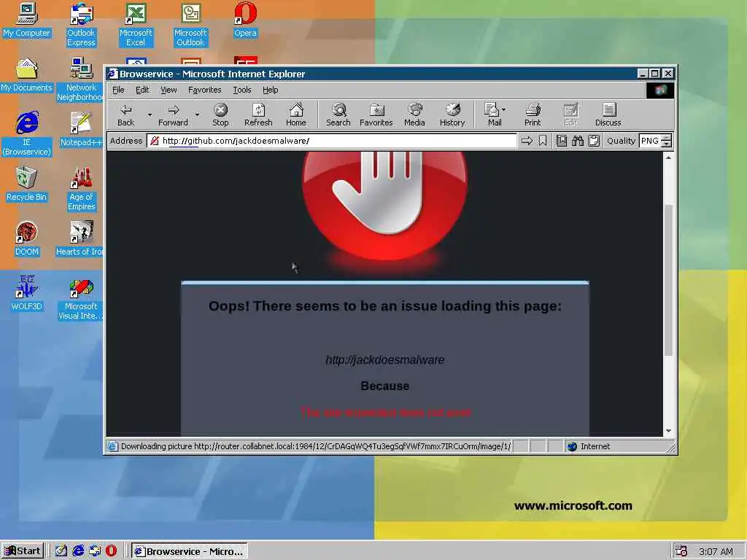Viewport: 747px width, 560px height.
Task: Click the Windows Start button
Action: (x=23, y=551)
